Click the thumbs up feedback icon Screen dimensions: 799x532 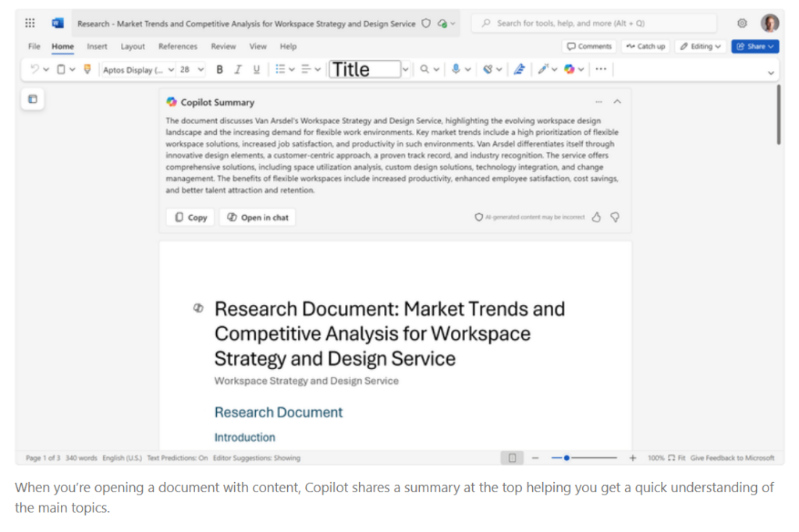(597, 218)
